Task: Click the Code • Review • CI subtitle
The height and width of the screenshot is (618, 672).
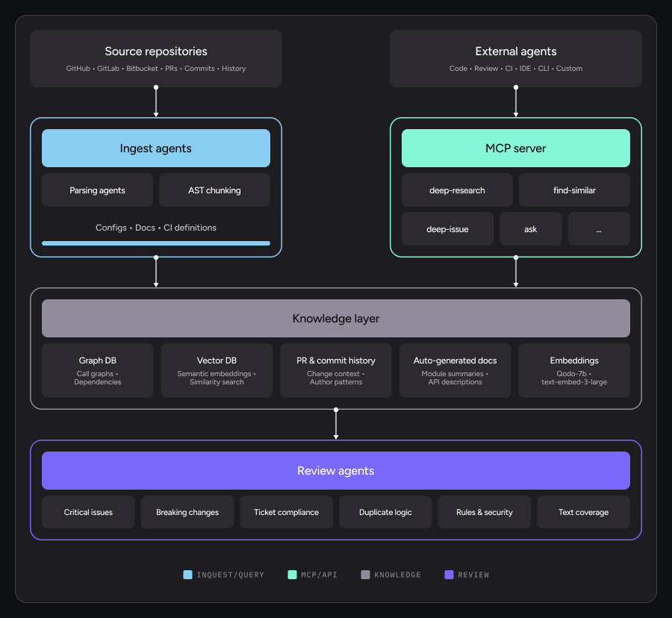Action: [x=515, y=69]
